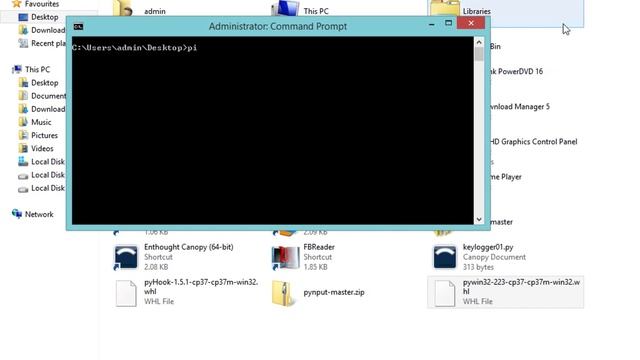Viewport: 640px width, 360px height.
Task: Click the scroll up arrow in Command Prompt
Action: (x=479, y=42)
